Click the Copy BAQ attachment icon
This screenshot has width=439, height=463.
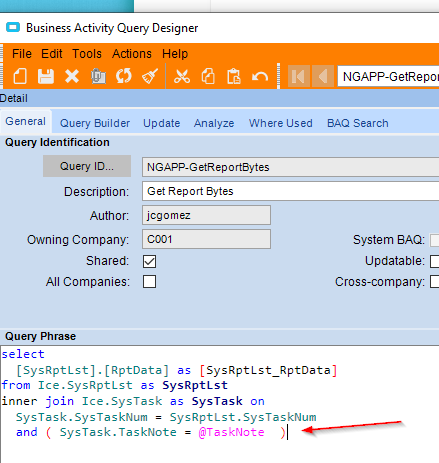98,76
